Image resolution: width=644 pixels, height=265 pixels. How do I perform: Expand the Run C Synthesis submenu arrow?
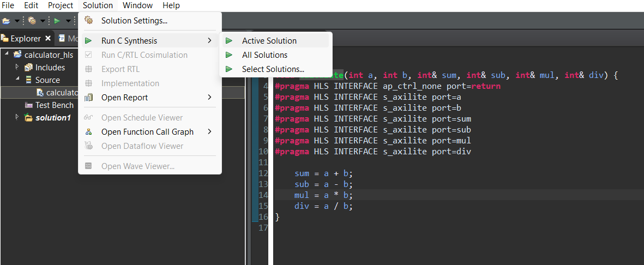tap(209, 41)
